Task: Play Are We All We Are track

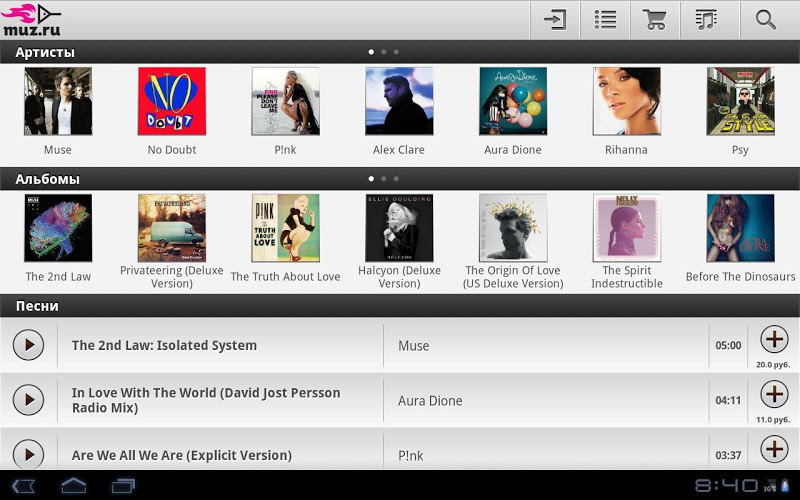Action: click(29, 454)
